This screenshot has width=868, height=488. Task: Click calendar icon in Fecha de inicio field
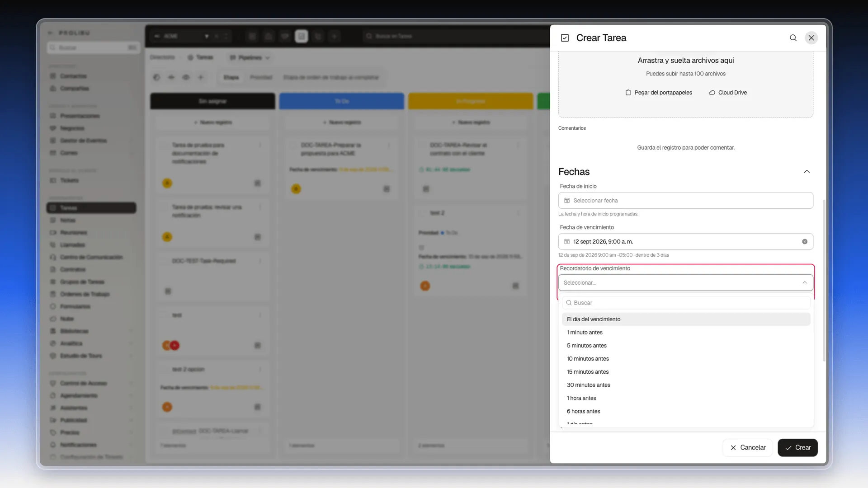(567, 201)
